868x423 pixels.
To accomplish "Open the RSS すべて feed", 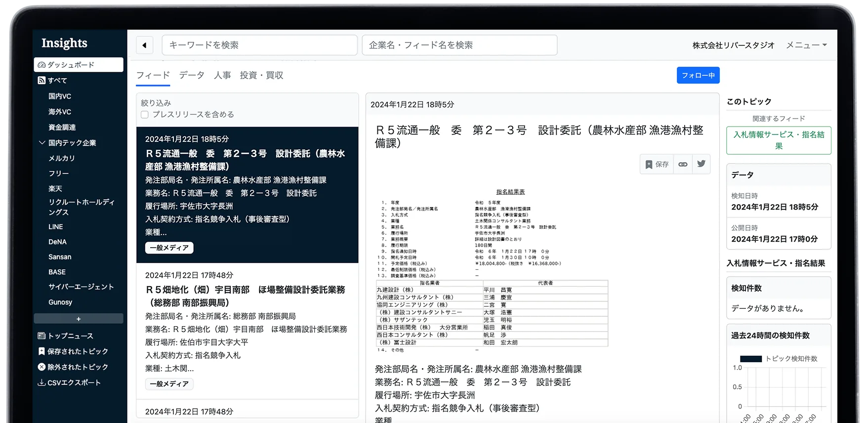I will coord(53,81).
